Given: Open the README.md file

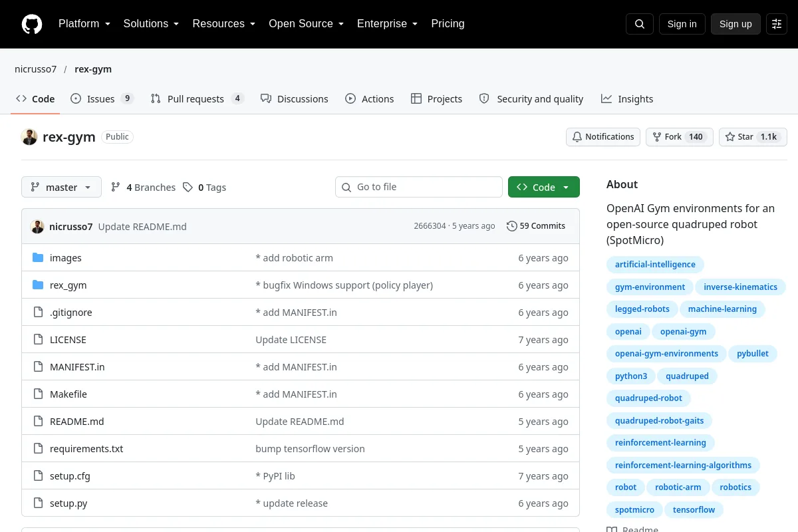Looking at the screenshot, I should pyautogui.click(x=77, y=422).
